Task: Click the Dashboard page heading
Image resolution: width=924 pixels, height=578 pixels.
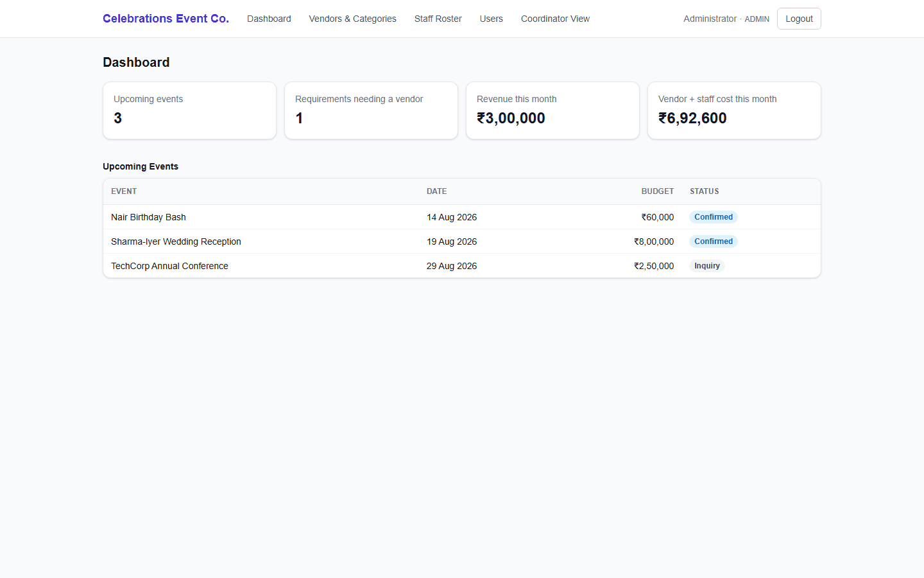Action: pos(136,62)
